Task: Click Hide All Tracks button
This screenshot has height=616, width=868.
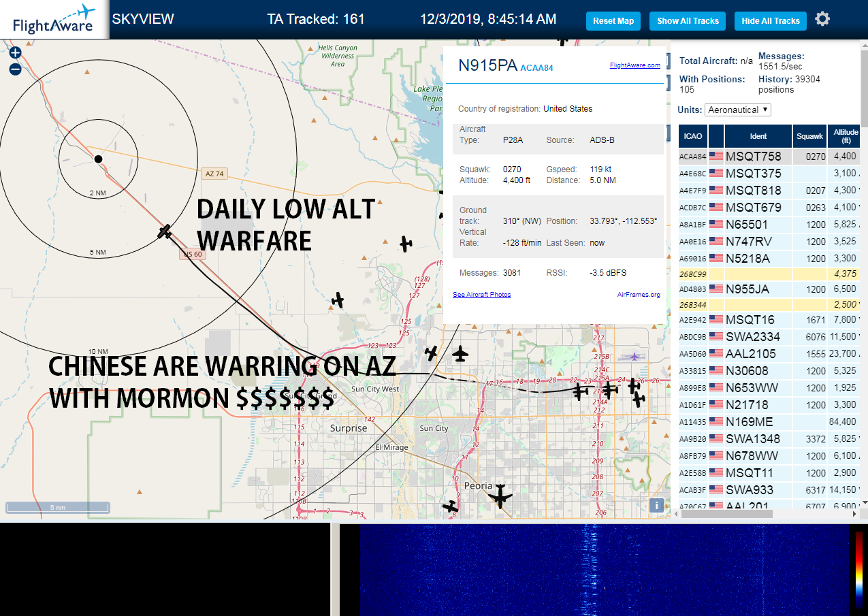Action: click(771, 21)
